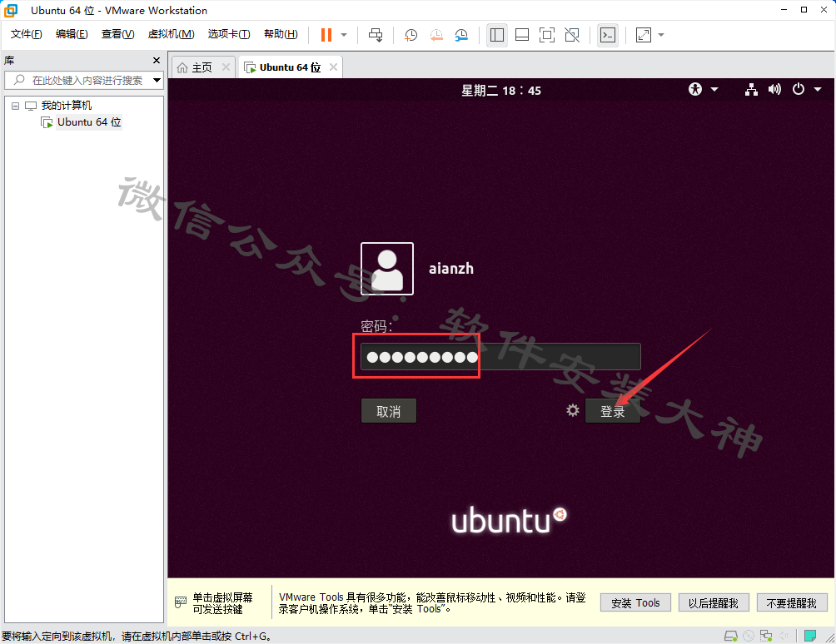Open the snapshot manager
Image resolution: width=836 pixels, height=644 pixels.
(x=461, y=35)
